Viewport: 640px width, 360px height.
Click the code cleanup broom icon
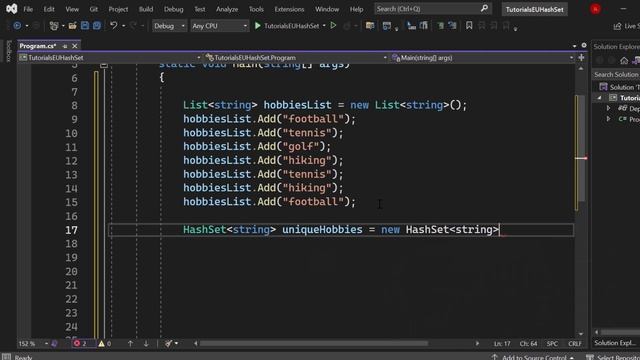pos(169,344)
